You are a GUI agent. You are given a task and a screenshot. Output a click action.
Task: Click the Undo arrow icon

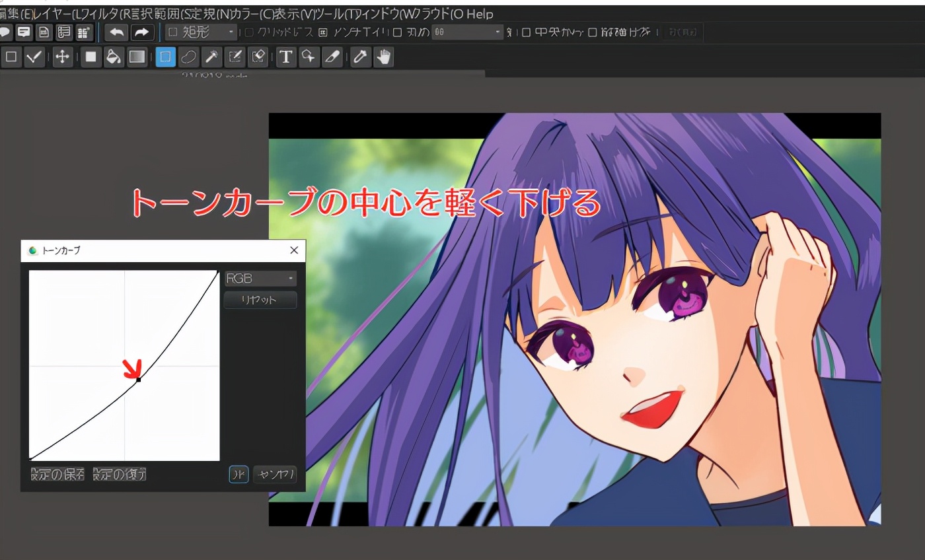(x=117, y=32)
